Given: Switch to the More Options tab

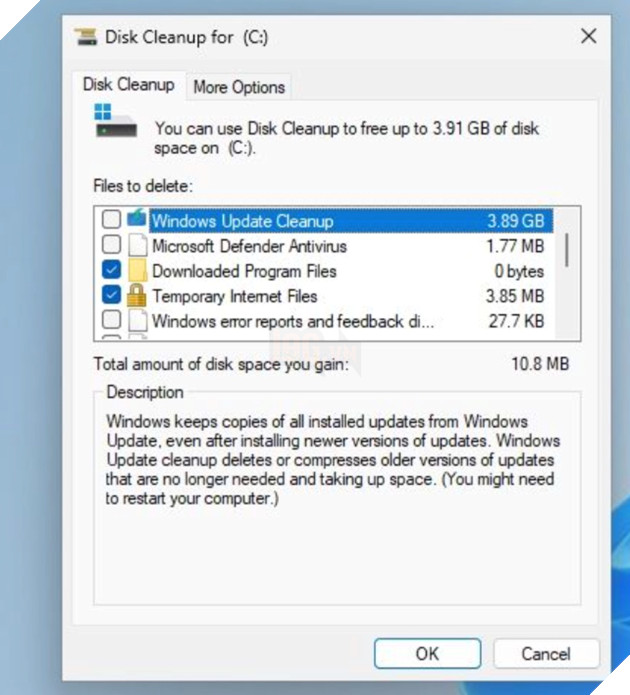Looking at the screenshot, I should coord(239,87).
